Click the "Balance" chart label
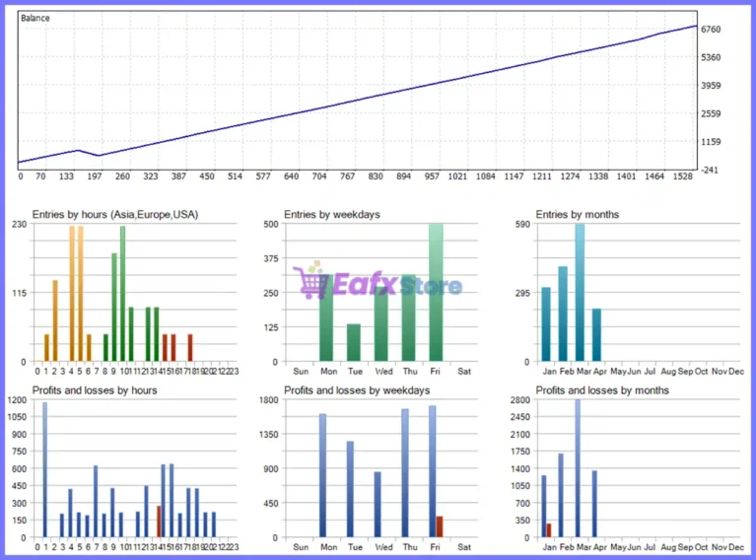The width and height of the screenshot is (756, 560). (x=34, y=18)
